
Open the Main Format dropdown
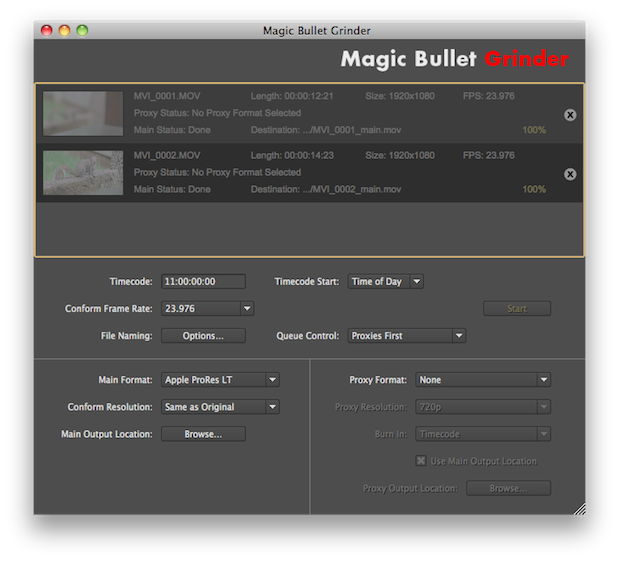[x=220, y=380]
